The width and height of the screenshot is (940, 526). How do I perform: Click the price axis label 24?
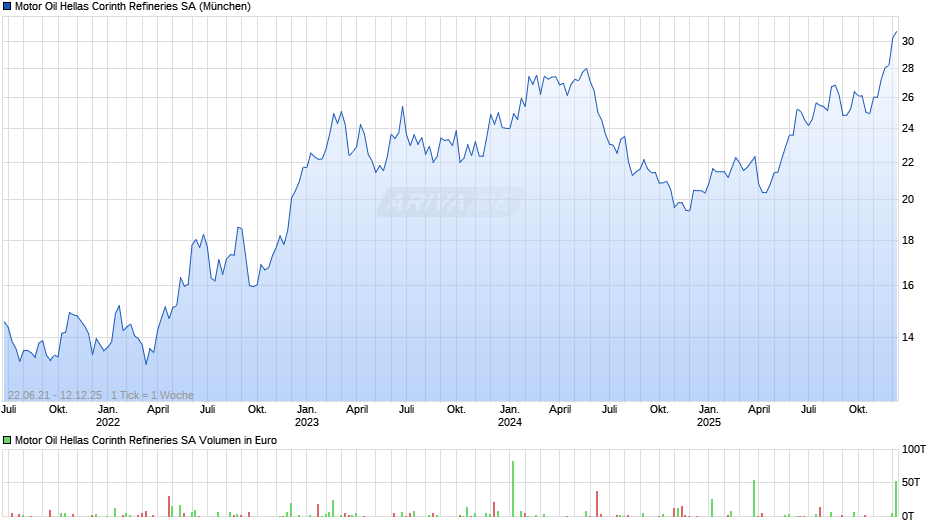click(x=908, y=128)
